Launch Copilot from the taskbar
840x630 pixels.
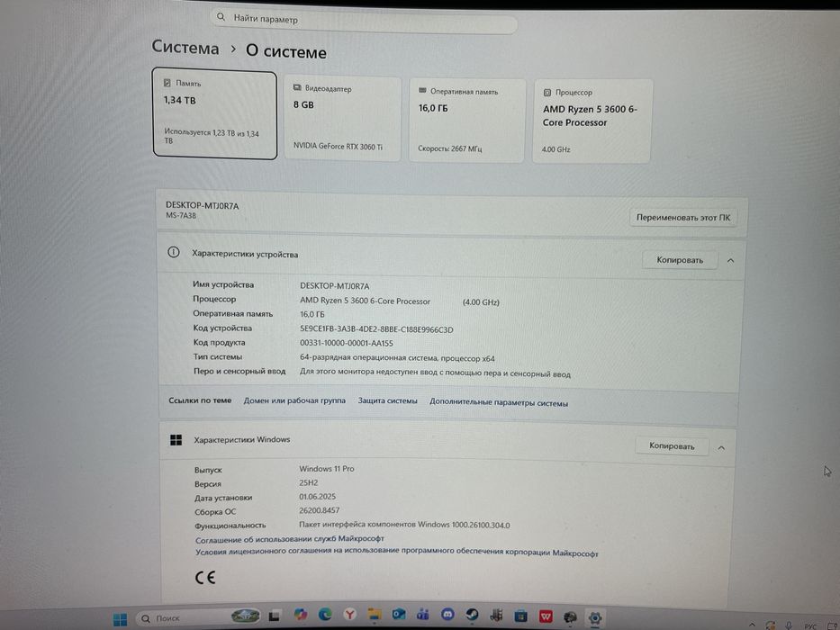pos(300,615)
